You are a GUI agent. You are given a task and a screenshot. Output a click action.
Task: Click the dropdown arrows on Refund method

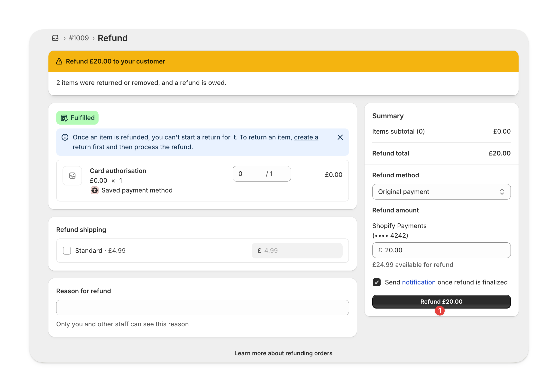(502, 192)
